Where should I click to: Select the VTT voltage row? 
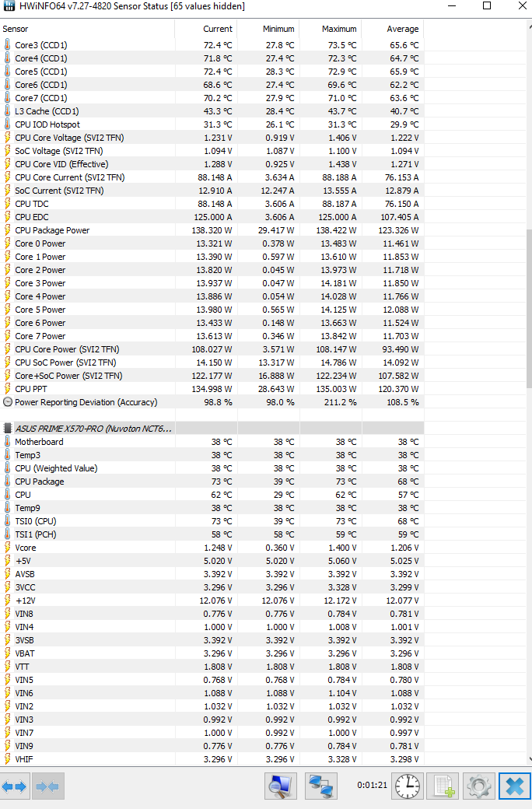212,667
